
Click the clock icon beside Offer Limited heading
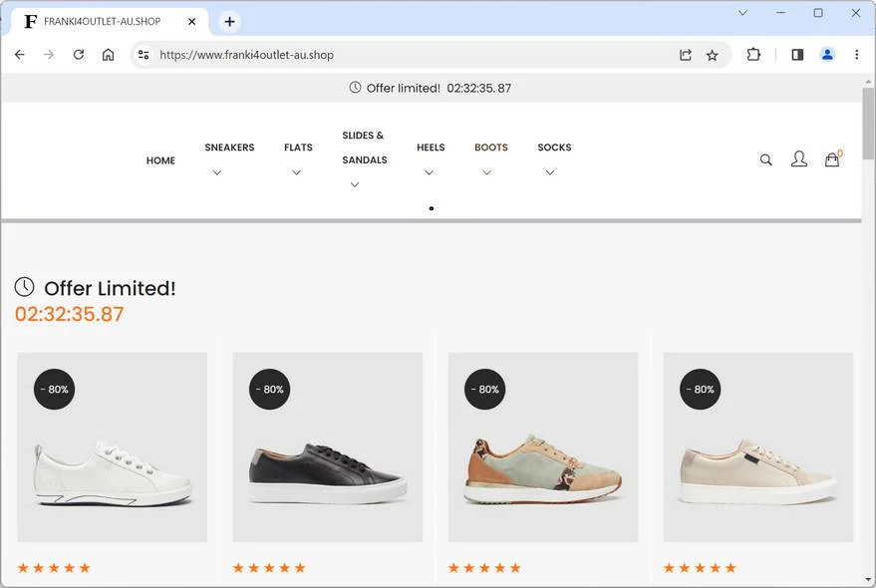(25, 287)
